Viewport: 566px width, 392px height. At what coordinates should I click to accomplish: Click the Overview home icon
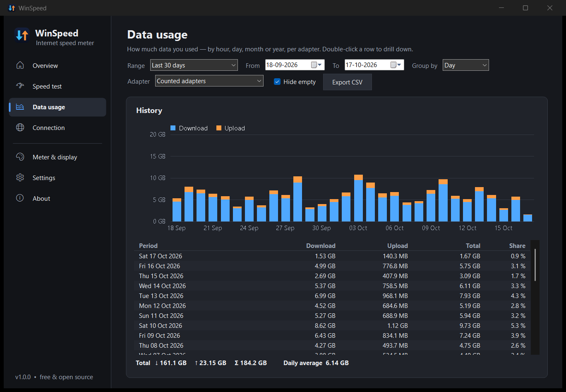[20, 65]
